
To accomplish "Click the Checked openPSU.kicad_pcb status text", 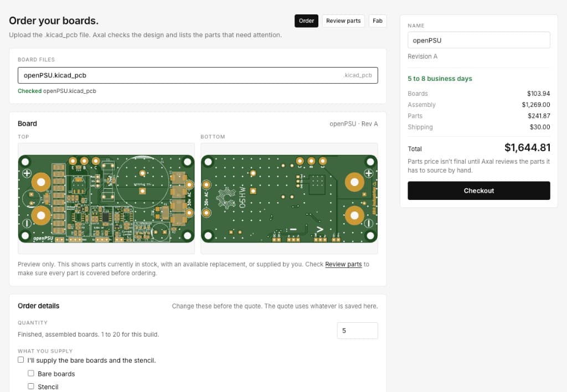I will coord(57,91).
